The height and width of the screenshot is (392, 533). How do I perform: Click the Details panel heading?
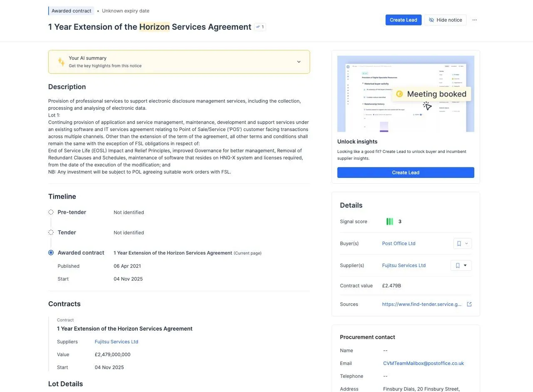point(351,205)
